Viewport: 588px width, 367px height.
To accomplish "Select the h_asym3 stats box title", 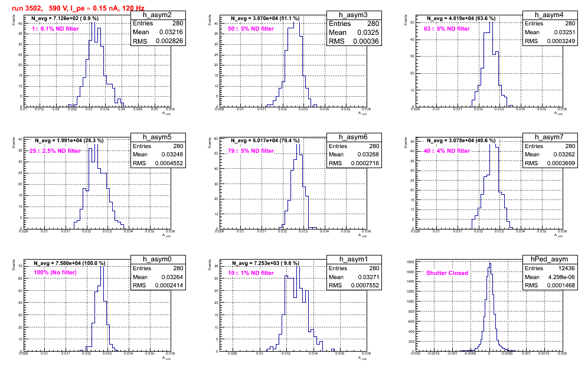I will click(353, 15).
